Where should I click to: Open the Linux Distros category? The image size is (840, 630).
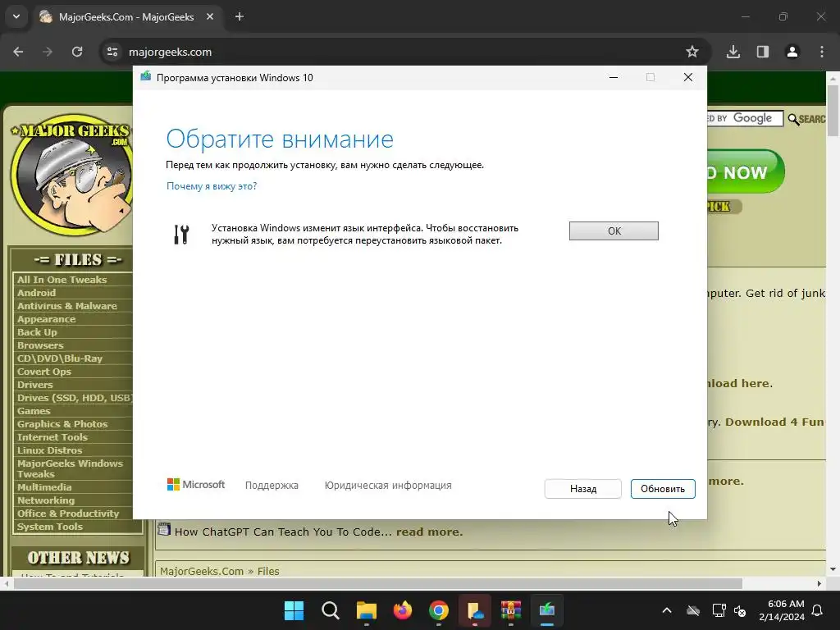point(49,450)
